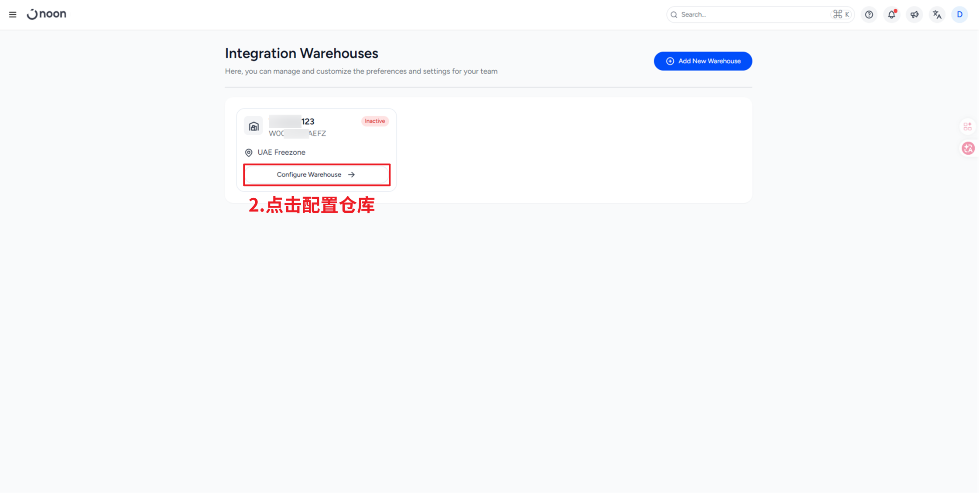Click the UAE Freezone location text
The height and width of the screenshot is (493, 980).
[x=281, y=152]
